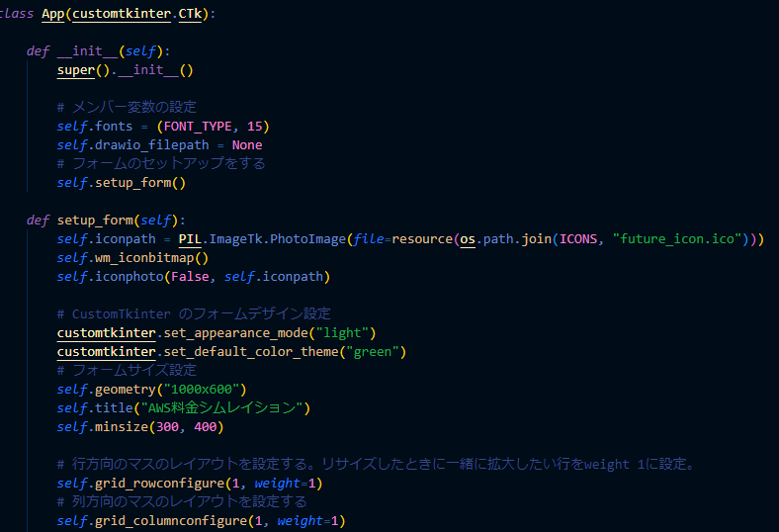The width and height of the screenshot is (779, 532).
Task: Click setup_form in the def line
Action: tap(95, 221)
